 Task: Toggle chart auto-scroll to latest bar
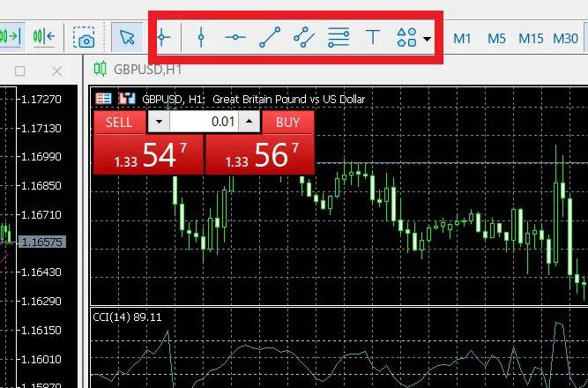11,37
